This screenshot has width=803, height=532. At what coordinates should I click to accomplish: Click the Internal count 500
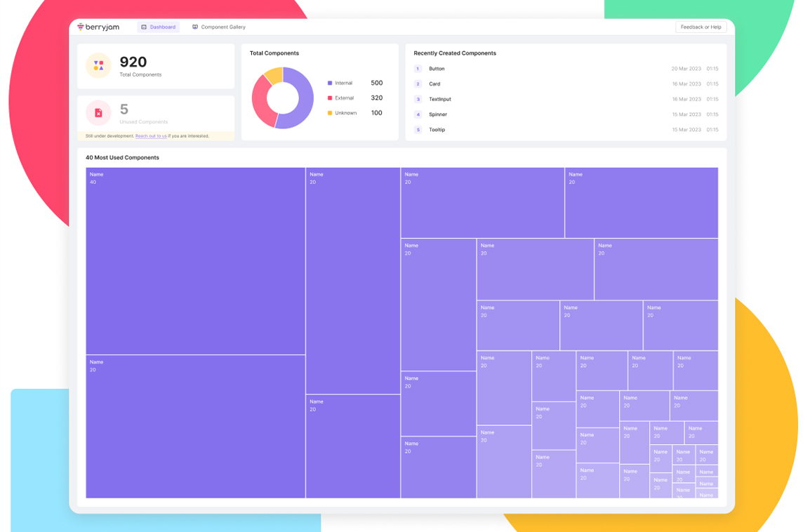click(x=376, y=83)
